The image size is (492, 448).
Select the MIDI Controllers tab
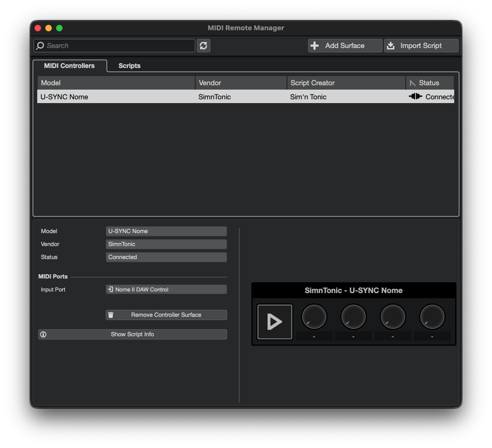click(x=70, y=66)
